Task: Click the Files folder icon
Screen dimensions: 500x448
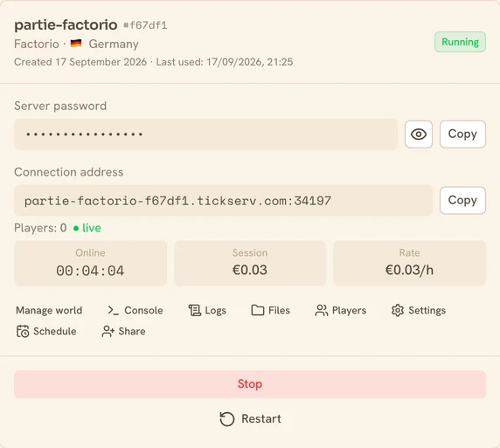Action: pyautogui.click(x=258, y=310)
